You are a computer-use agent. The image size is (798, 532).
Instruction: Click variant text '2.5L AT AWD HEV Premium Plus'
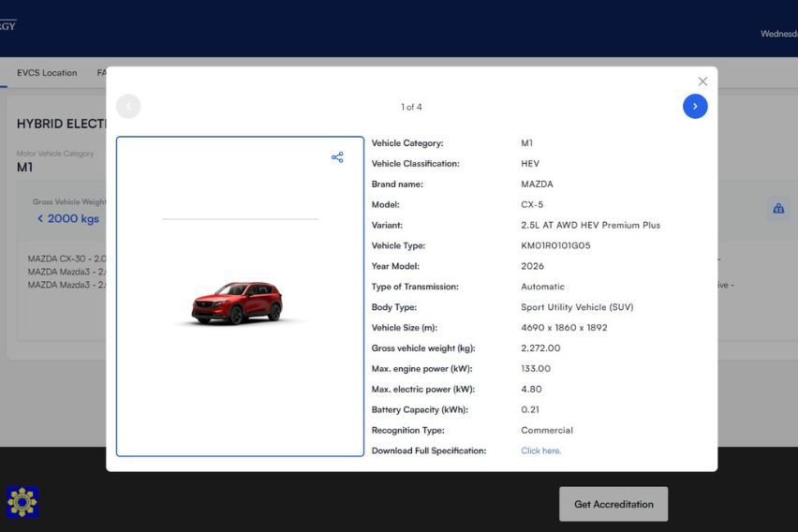tap(590, 225)
